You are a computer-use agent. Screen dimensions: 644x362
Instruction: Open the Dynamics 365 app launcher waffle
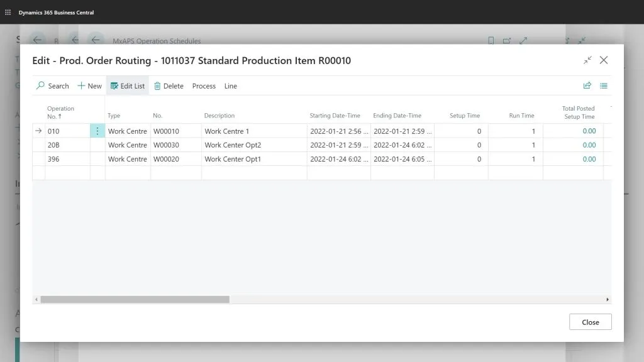click(7, 12)
